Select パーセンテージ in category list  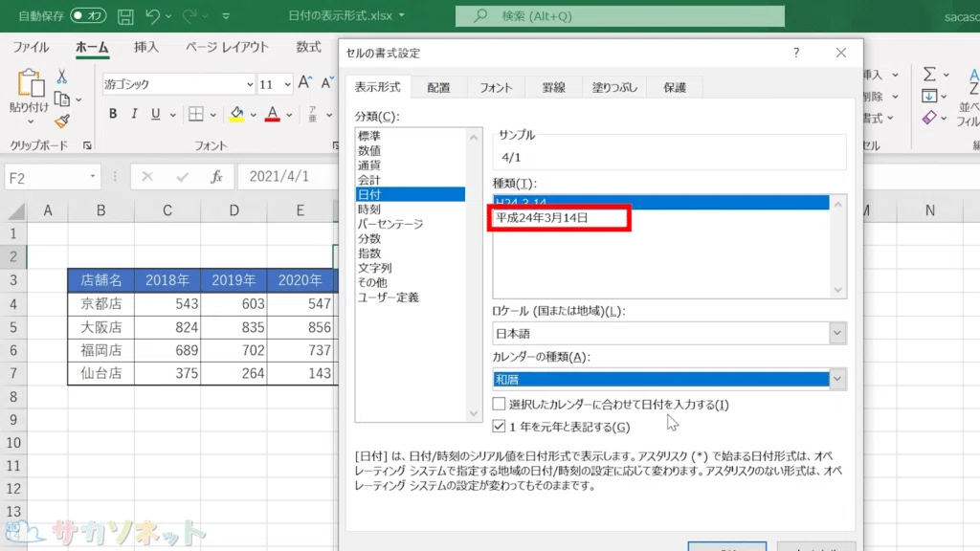coord(410,224)
